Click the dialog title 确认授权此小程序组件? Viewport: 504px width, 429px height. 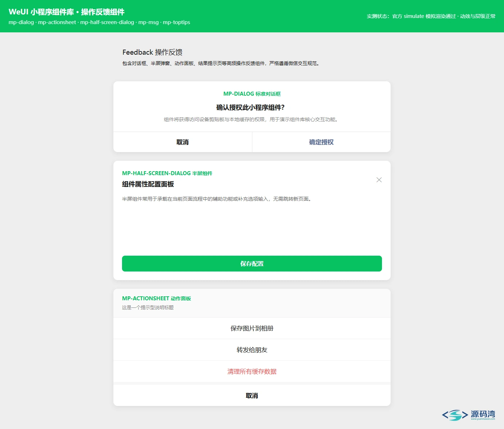tap(251, 108)
